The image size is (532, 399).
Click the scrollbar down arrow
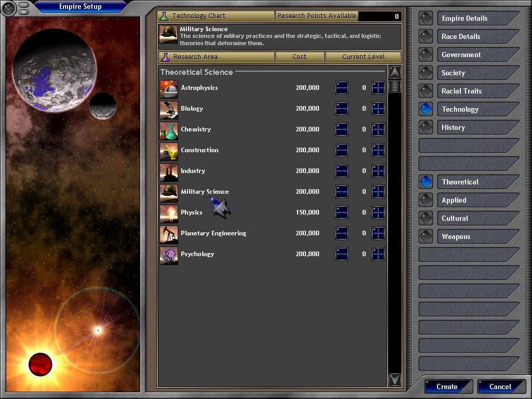395,380
